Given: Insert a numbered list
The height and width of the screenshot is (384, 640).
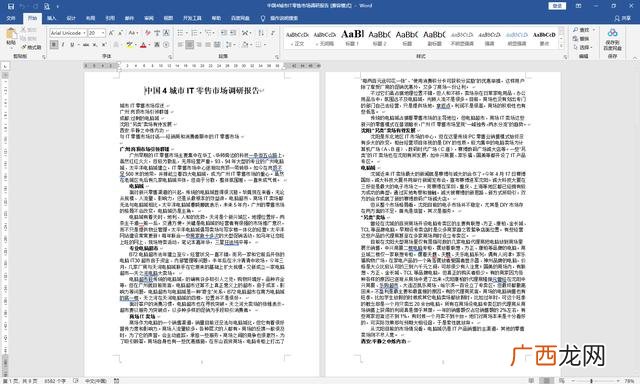Looking at the screenshot, I should 195,33.
